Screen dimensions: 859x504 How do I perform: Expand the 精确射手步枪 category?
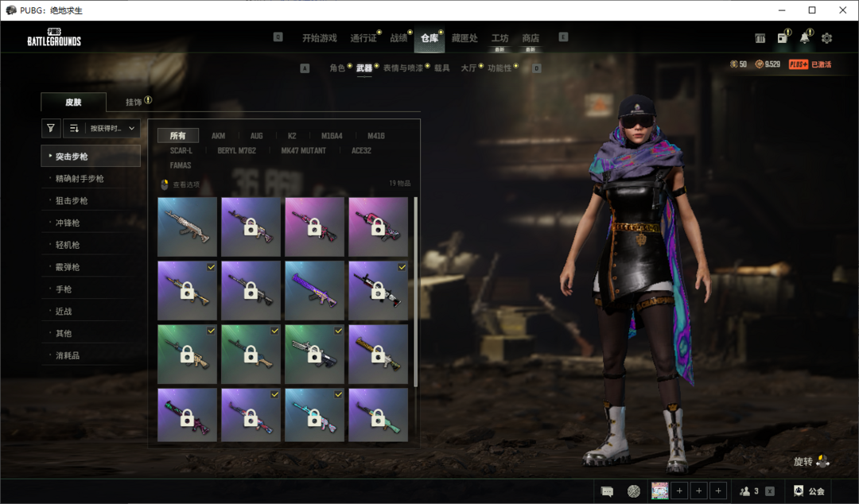pyautogui.click(x=91, y=179)
